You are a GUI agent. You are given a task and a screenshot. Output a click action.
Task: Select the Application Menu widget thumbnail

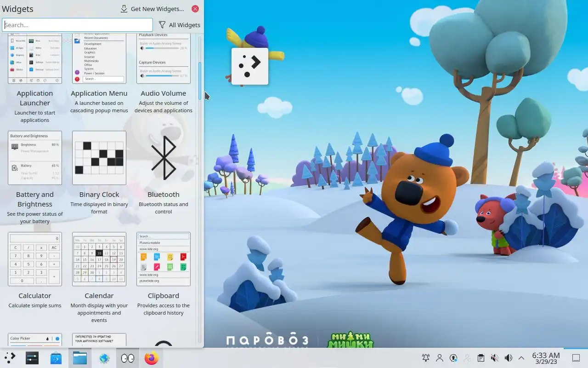[99, 58]
